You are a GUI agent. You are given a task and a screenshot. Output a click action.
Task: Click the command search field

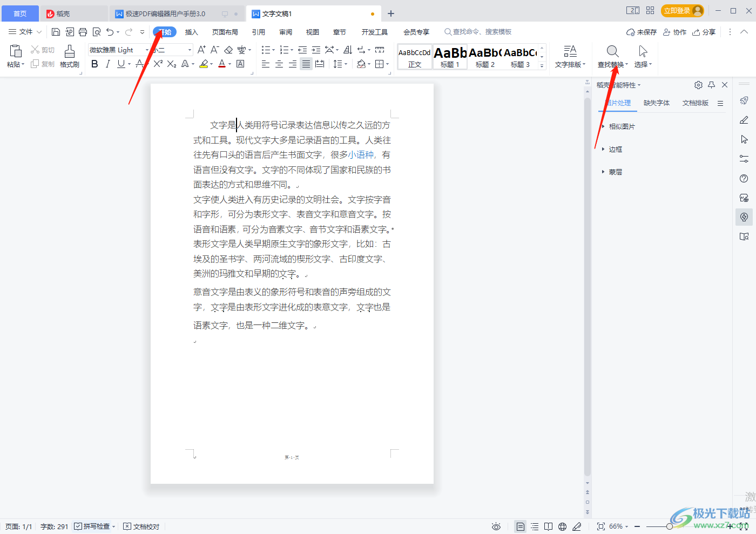pyautogui.click(x=478, y=32)
